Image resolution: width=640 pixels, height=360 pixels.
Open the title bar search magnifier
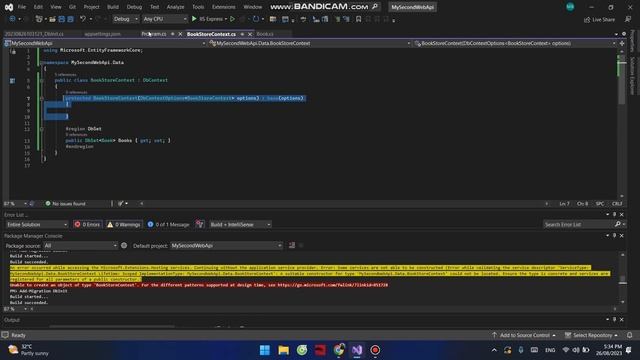[375, 7]
